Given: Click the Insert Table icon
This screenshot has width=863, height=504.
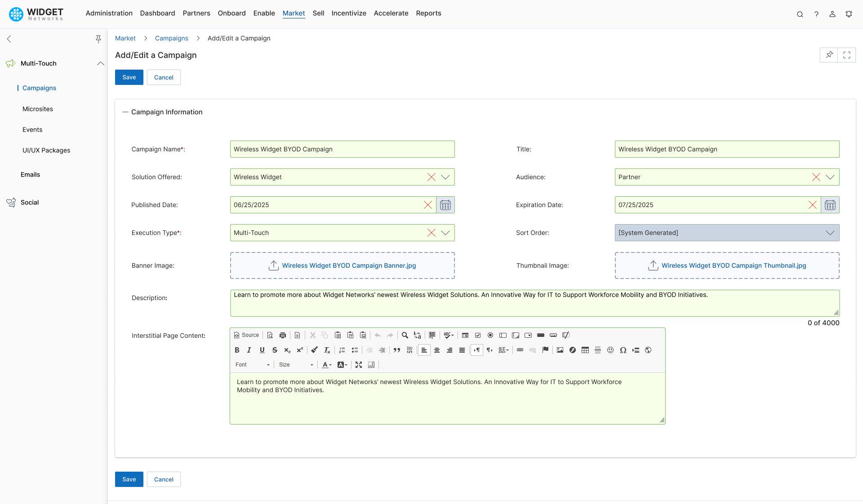Looking at the screenshot, I should (x=585, y=350).
